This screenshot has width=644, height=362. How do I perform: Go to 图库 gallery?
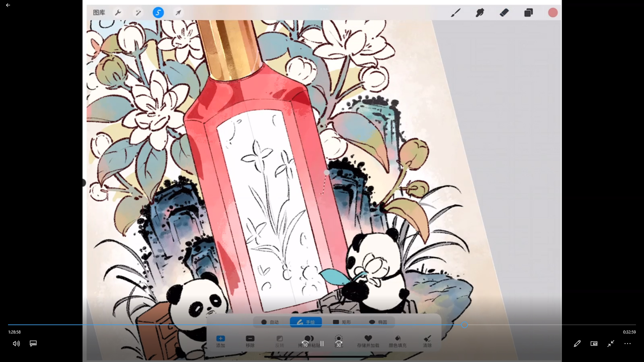coord(99,13)
